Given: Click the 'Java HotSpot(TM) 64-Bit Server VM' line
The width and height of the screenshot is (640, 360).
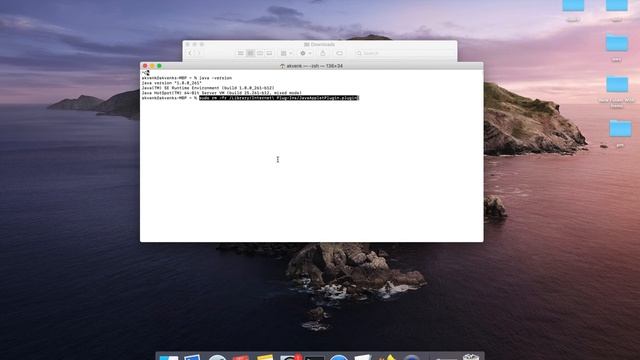Looking at the screenshot, I should pyautogui.click(x=222, y=93).
